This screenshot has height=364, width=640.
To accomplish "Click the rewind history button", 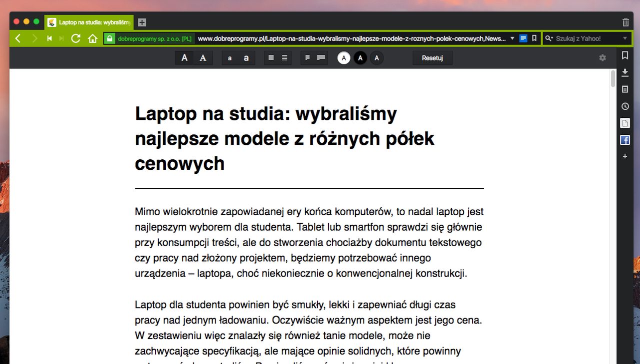I will click(x=49, y=38).
